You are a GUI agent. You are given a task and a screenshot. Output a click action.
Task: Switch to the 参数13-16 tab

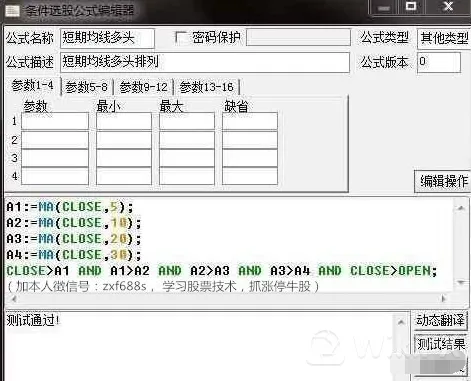pos(207,87)
